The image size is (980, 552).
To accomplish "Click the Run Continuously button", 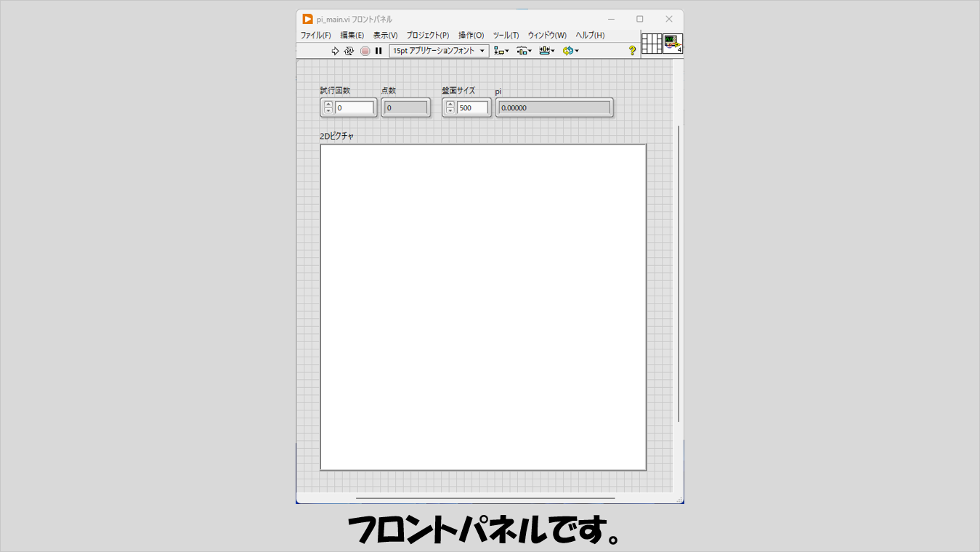I will coord(349,51).
